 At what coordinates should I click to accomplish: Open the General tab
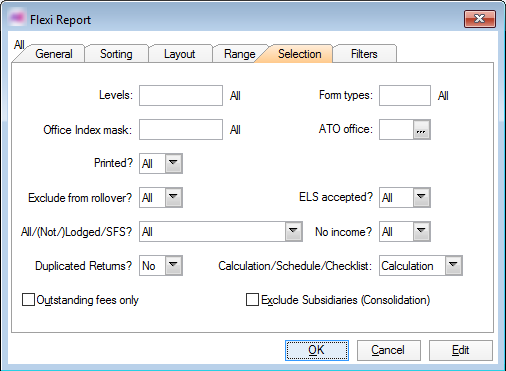(x=53, y=54)
